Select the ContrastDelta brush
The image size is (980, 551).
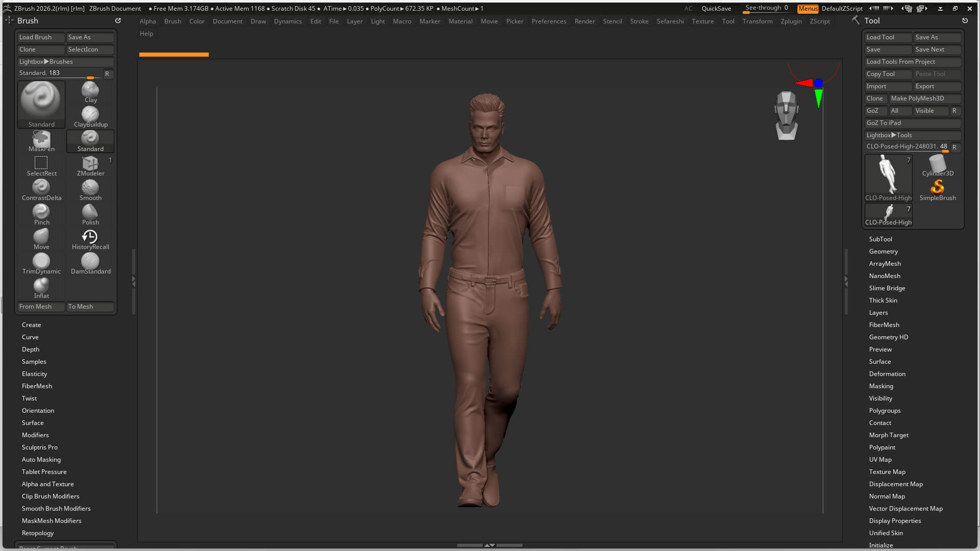[x=41, y=190]
